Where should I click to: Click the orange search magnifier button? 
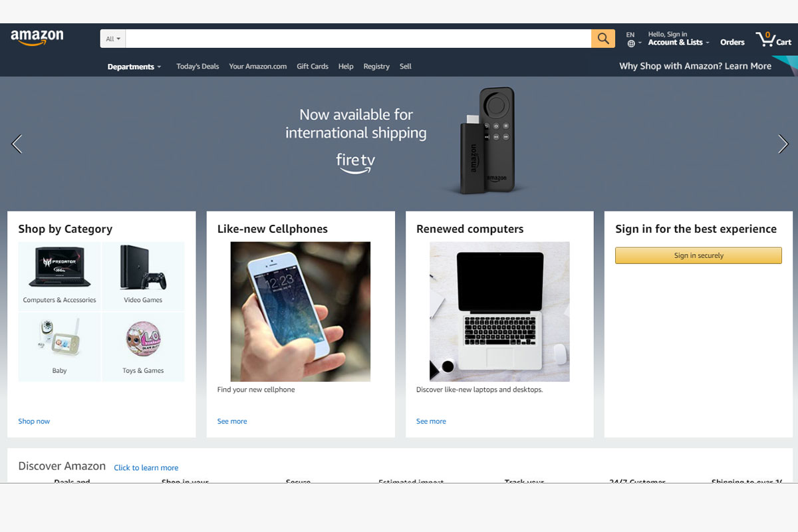click(603, 39)
